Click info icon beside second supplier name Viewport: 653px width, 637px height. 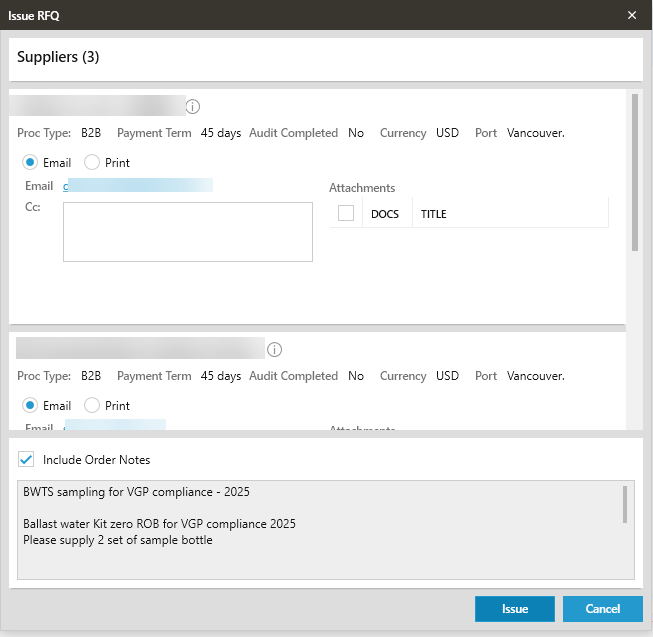tap(274, 350)
